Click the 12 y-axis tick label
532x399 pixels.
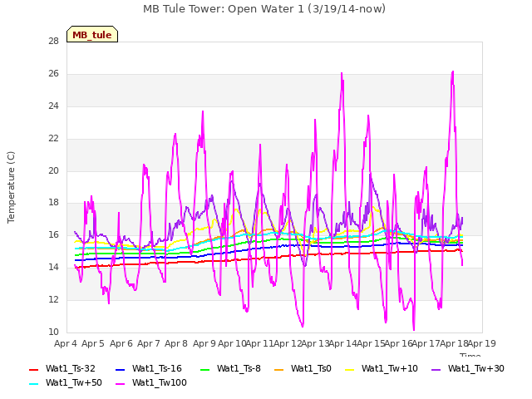[x=53, y=299]
